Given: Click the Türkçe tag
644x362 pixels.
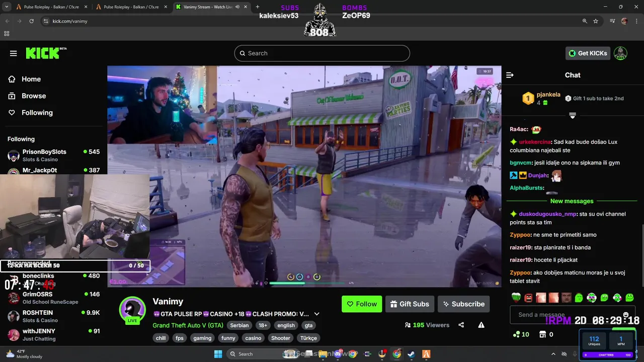Looking at the screenshot, I should pyautogui.click(x=308, y=338).
